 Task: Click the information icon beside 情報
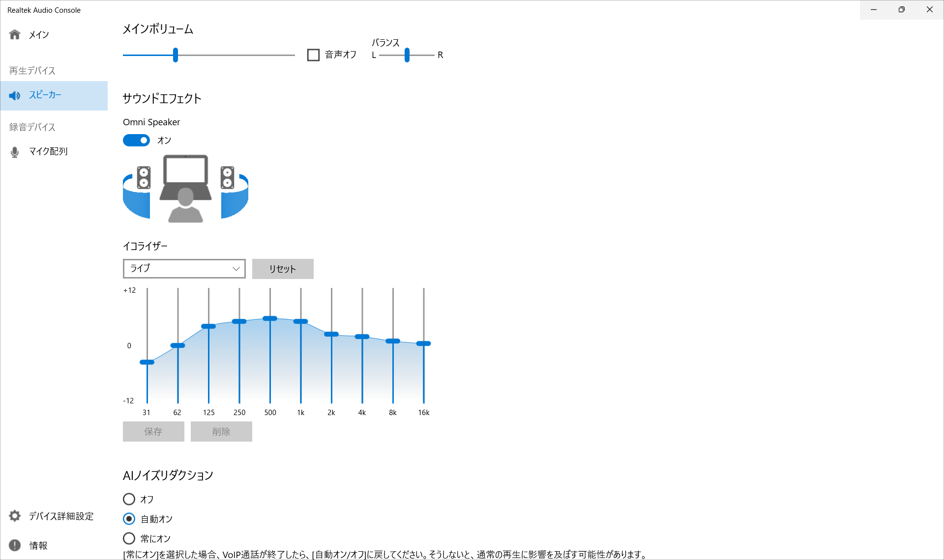click(14, 545)
